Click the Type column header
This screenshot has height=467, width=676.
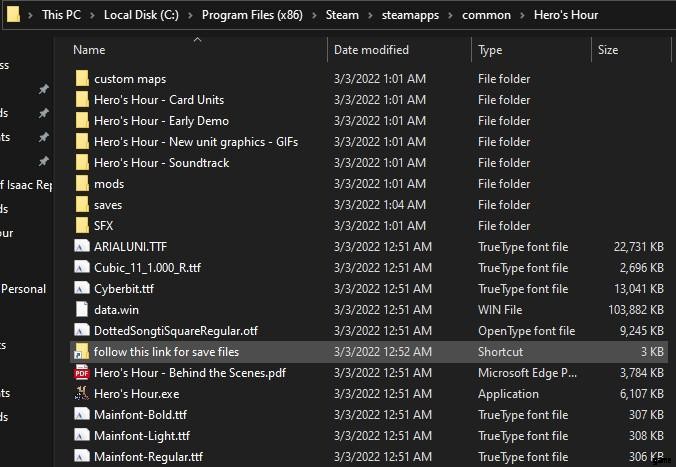pos(490,50)
